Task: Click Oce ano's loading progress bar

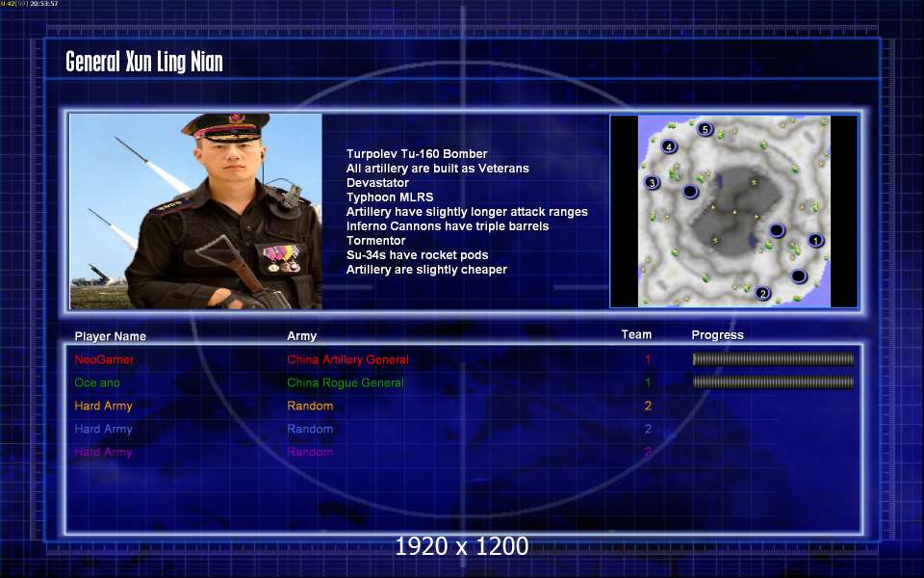Action: tap(773, 382)
